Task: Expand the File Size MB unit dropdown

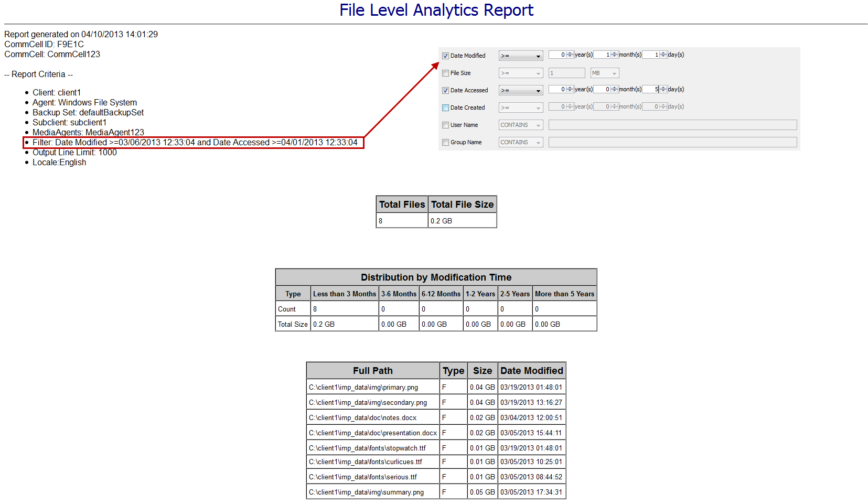Action: tap(604, 73)
